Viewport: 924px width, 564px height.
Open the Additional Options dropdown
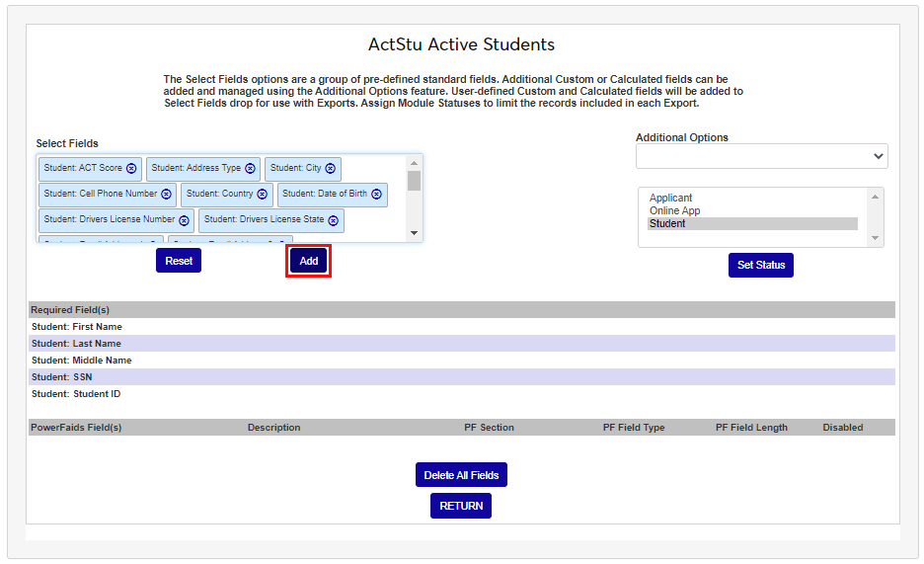(761, 156)
